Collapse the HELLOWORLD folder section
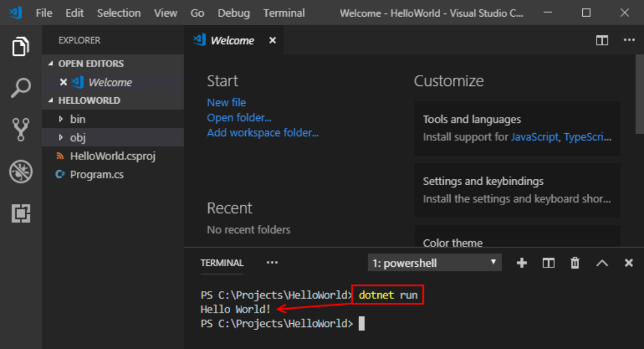Viewport: 644px width, 349px height. pos(51,100)
